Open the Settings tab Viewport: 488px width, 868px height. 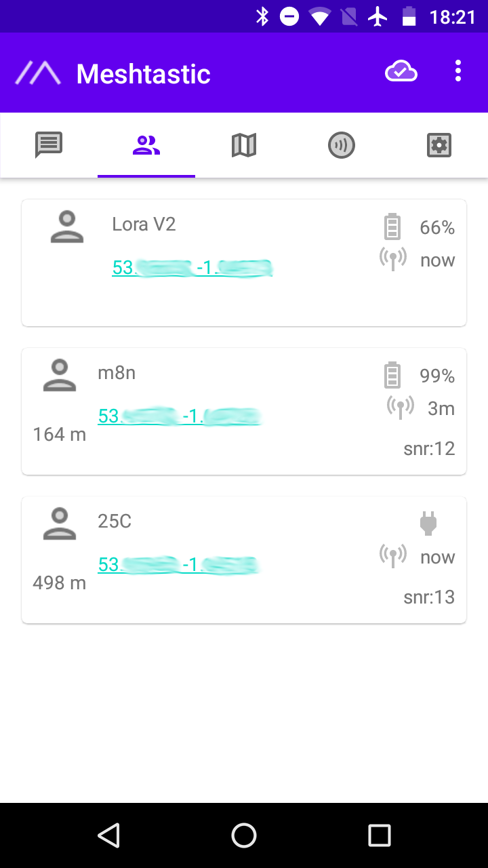439,145
